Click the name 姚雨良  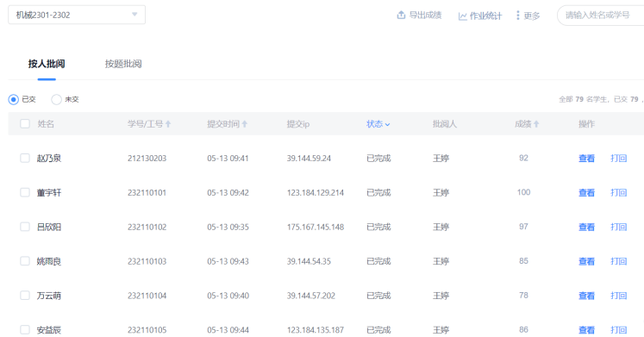[x=49, y=261]
